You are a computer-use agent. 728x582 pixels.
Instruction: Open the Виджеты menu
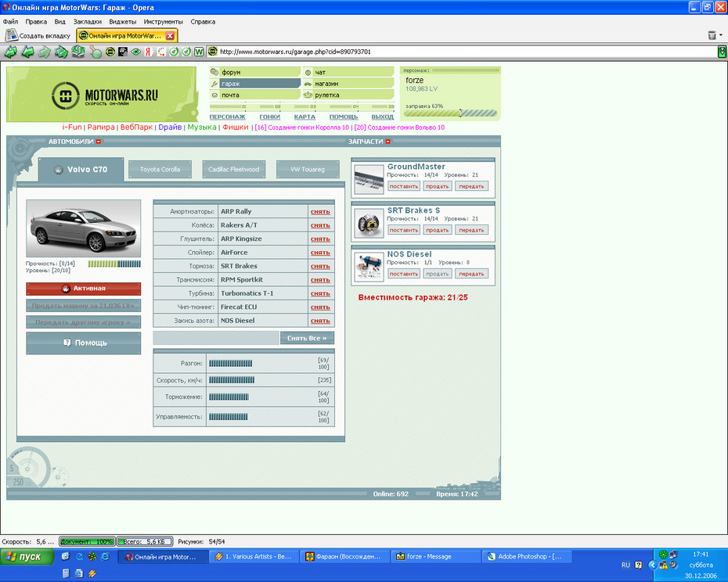123,21
